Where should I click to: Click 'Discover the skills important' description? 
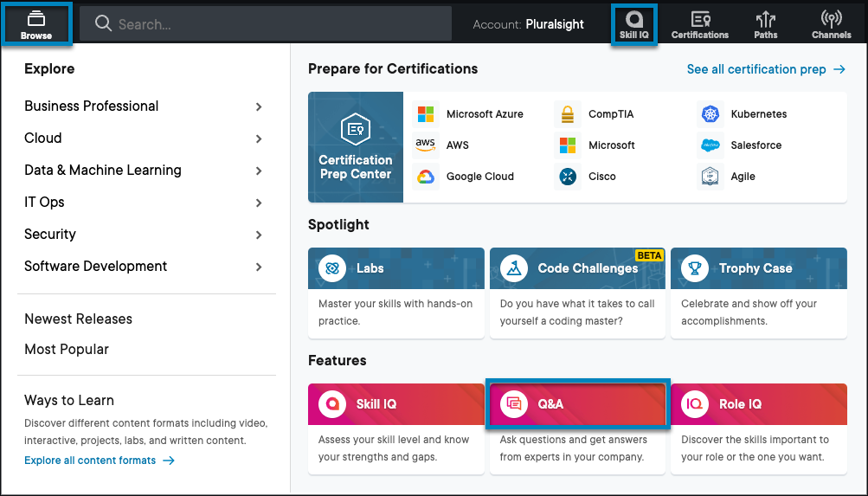pos(755,448)
